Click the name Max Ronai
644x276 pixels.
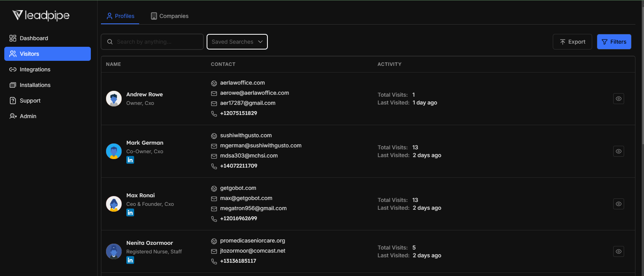pos(141,195)
